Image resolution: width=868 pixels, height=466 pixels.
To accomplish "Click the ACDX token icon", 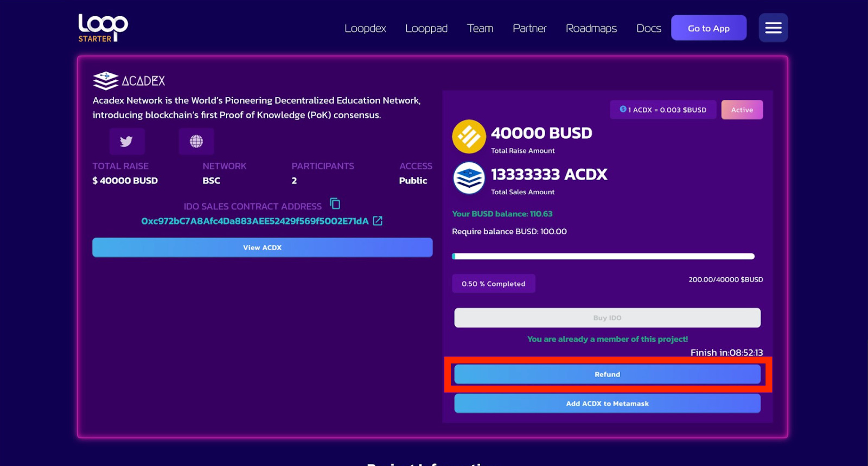I will pyautogui.click(x=469, y=178).
